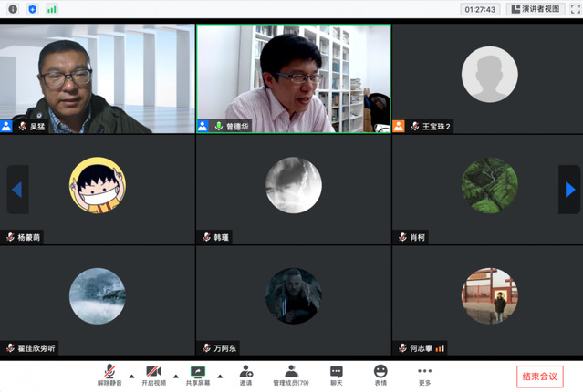Image resolution: width=583 pixels, height=392 pixels.
Task: Open the chat (聊天) panel
Action: point(337,375)
